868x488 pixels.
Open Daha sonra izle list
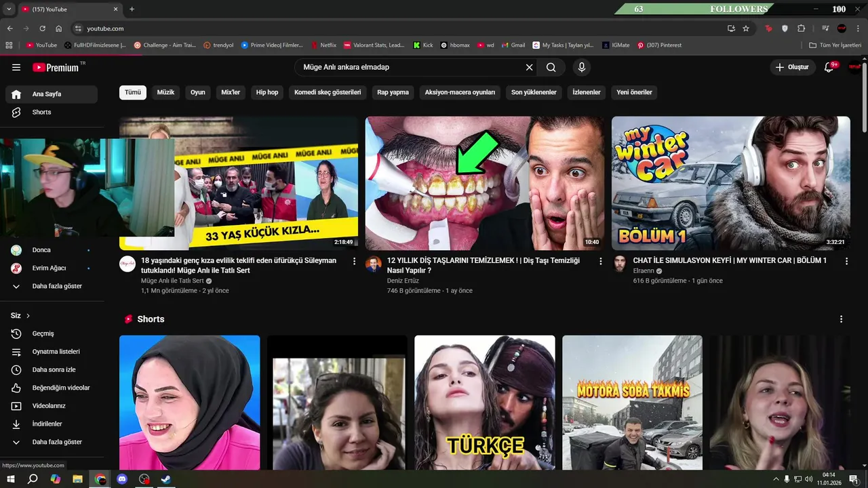tap(52, 369)
